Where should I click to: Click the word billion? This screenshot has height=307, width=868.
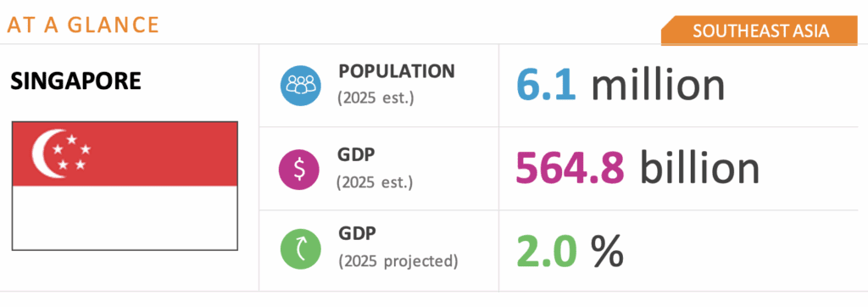[x=699, y=167]
